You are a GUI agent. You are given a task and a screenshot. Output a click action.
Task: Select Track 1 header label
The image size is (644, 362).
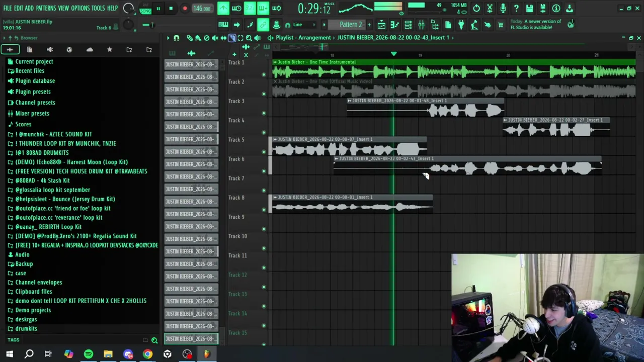[236, 62]
